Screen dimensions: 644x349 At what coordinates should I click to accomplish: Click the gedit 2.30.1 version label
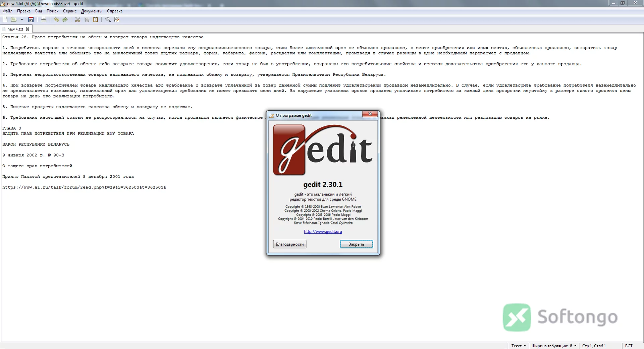tap(323, 185)
